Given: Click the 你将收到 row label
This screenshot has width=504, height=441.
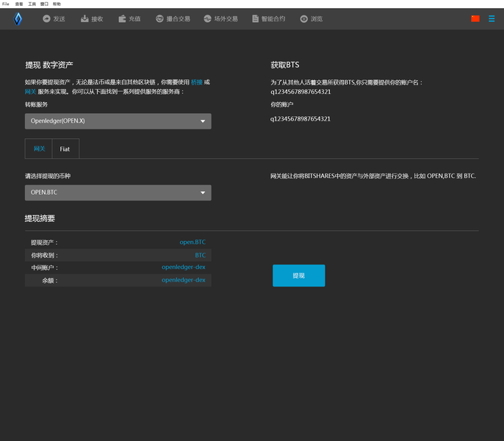Looking at the screenshot, I should coord(44,255).
